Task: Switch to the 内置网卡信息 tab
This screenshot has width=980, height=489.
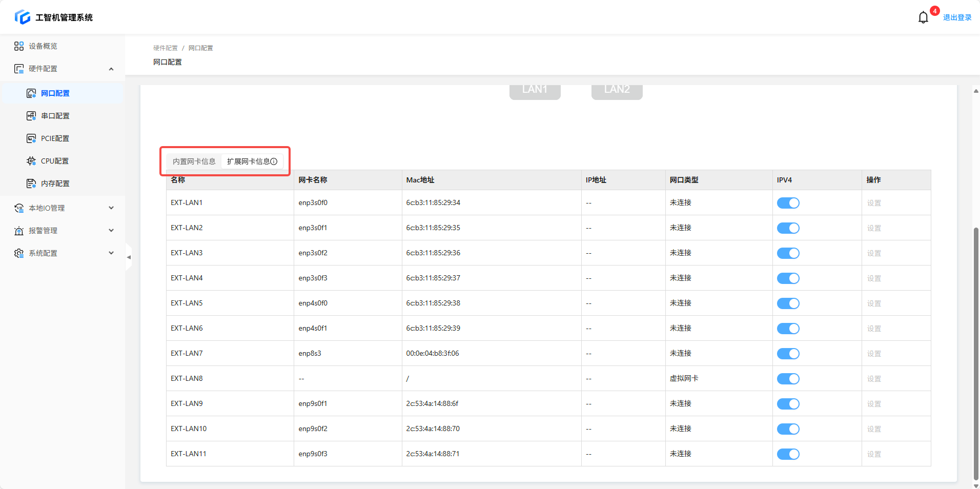Action: 194,161
